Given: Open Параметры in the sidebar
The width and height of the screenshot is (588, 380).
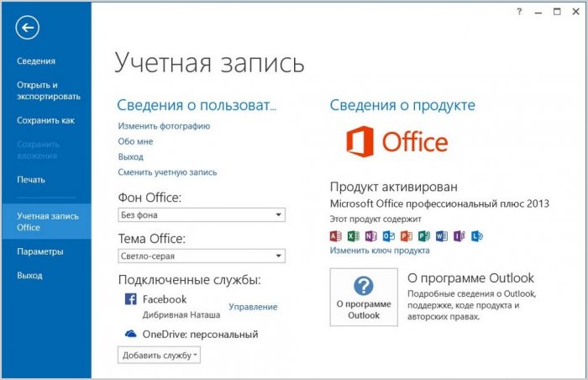Looking at the screenshot, I should click(39, 251).
